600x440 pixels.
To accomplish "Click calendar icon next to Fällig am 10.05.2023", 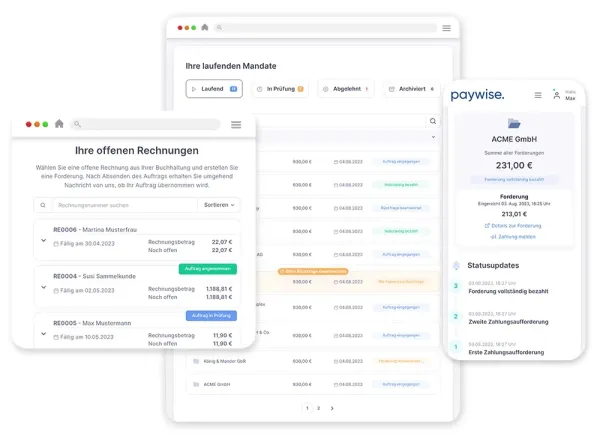I will [56, 337].
